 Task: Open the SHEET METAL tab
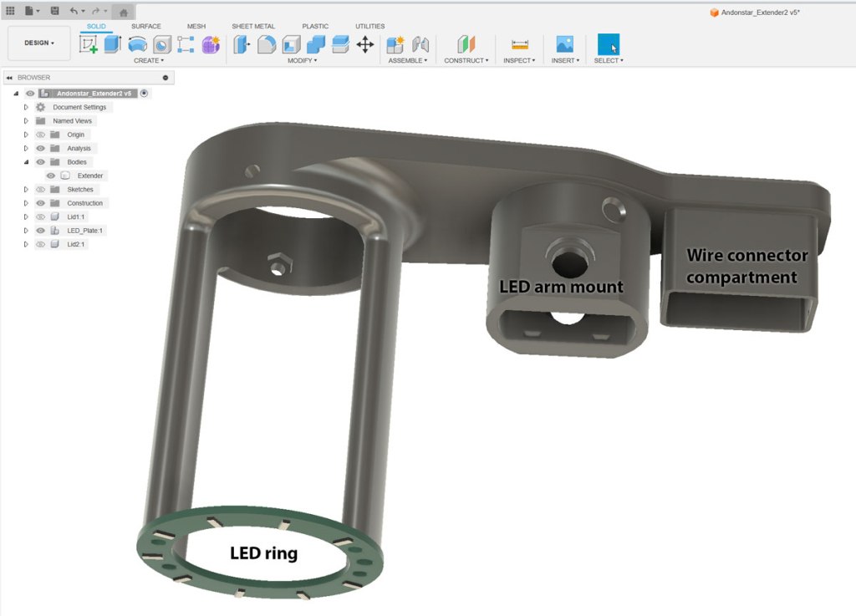pyautogui.click(x=252, y=26)
